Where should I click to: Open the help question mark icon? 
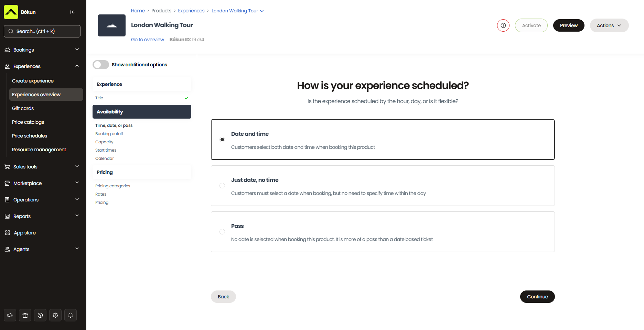[40, 315]
